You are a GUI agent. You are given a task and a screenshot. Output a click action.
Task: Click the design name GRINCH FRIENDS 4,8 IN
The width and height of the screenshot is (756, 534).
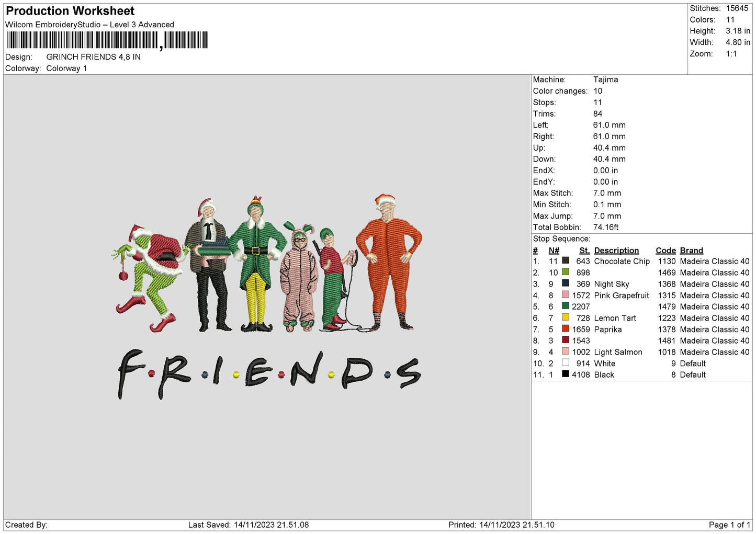point(93,57)
